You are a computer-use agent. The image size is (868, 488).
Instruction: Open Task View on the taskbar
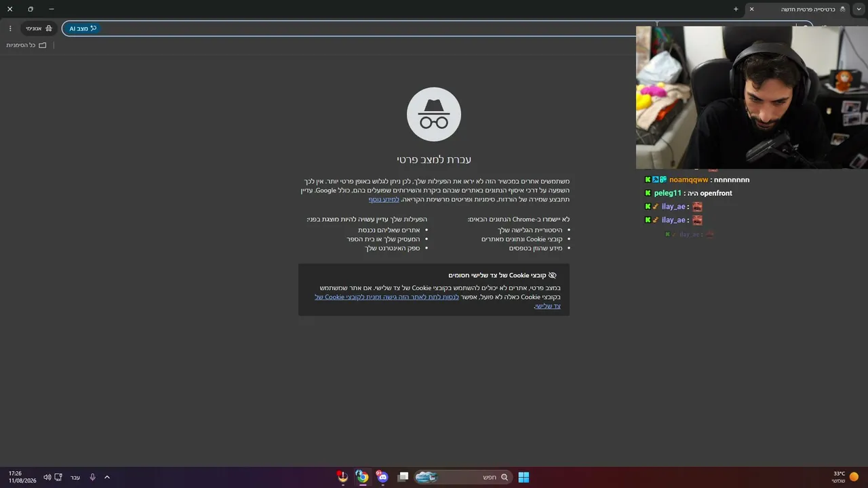pos(403,477)
